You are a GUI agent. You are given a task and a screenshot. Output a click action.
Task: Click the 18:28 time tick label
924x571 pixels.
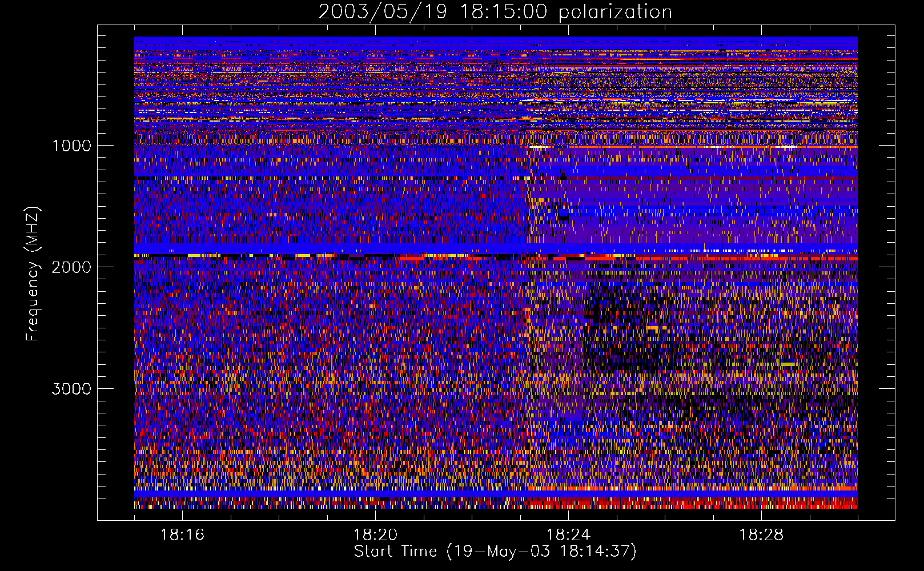click(761, 534)
